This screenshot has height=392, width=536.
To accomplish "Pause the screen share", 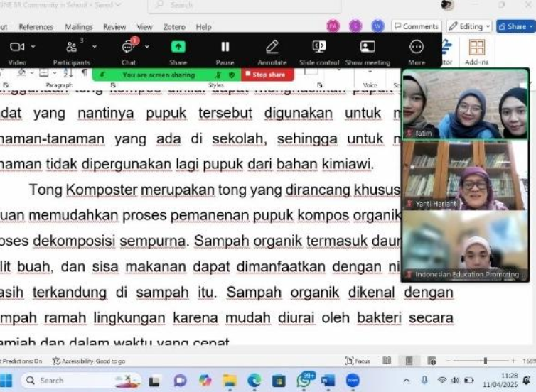I will pyautogui.click(x=225, y=48).
